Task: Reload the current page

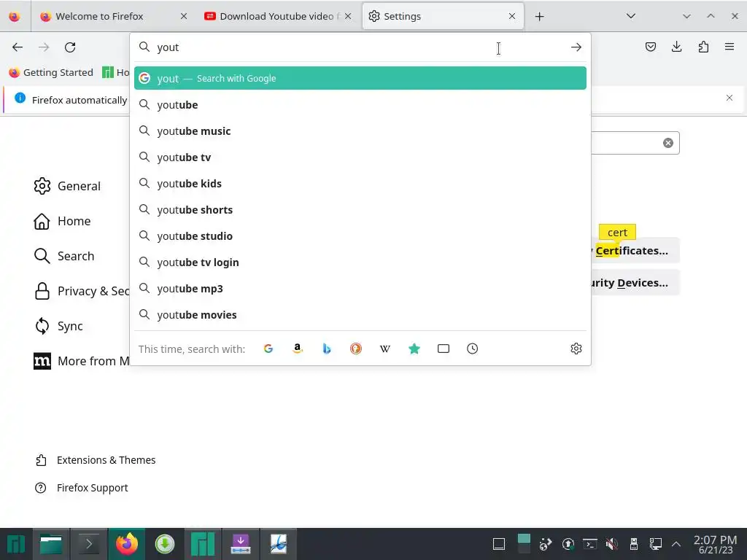Action: [70, 47]
